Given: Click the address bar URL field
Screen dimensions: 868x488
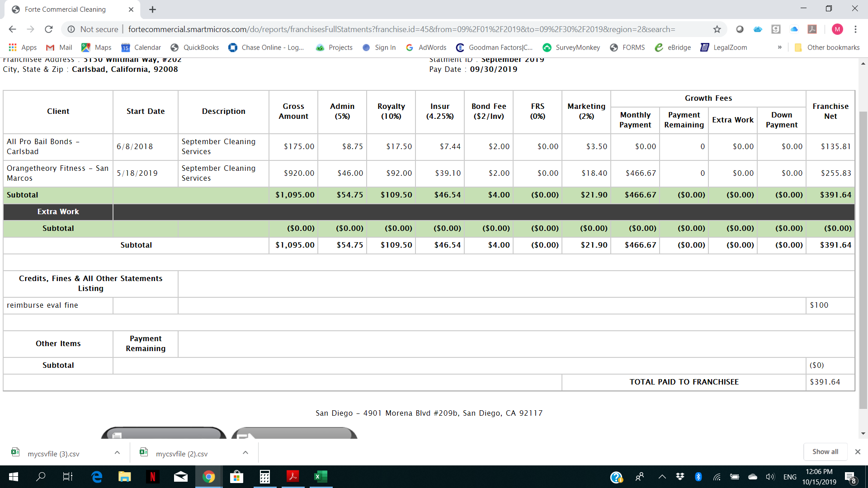Looking at the screenshot, I should (x=401, y=29).
